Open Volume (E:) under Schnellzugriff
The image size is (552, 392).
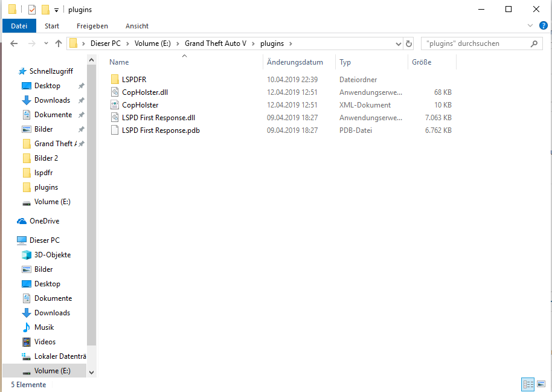(x=52, y=202)
